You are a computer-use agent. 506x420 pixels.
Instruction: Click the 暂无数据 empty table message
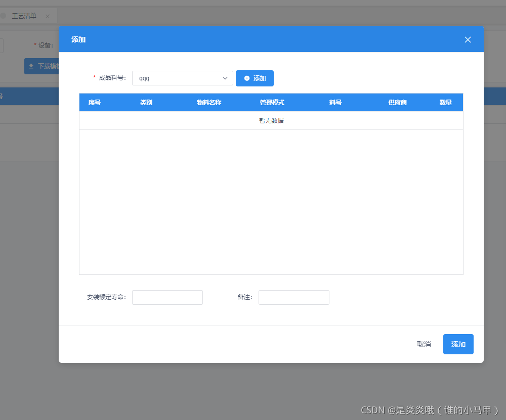tap(271, 120)
